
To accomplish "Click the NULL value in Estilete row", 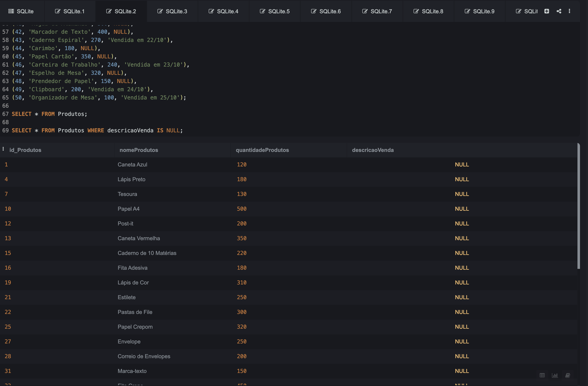I will pos(462,297).
